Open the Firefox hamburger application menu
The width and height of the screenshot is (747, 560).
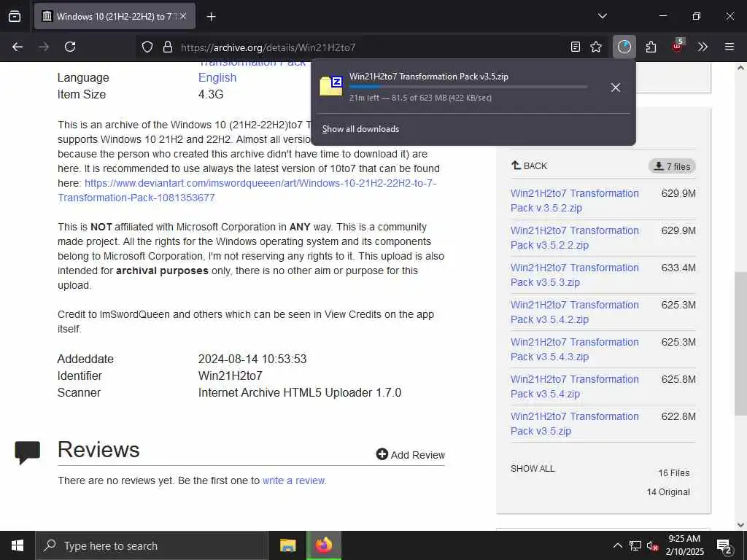coord(729,47)
